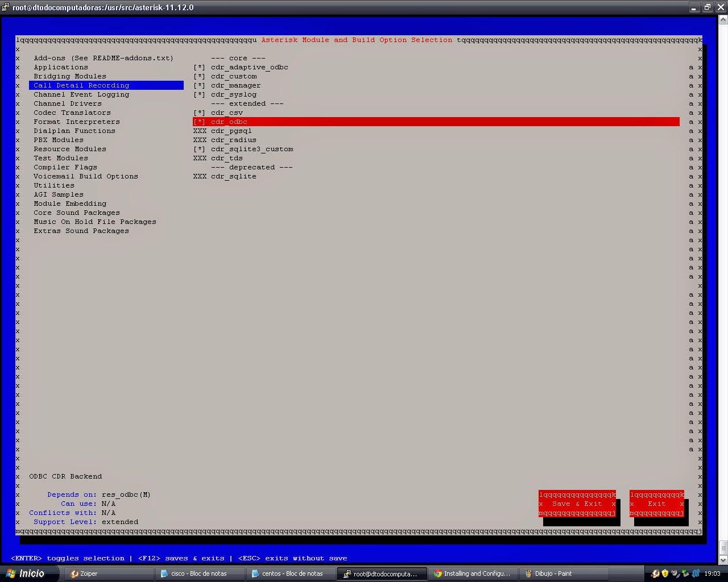
Task: Toggle cdr_syslog module checkbox
Action: click(199, 94)
